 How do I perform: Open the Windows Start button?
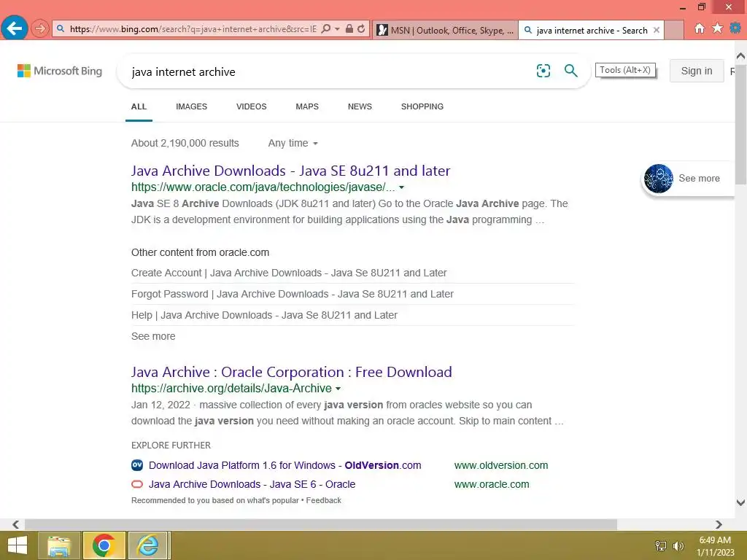click(x=18, y=545)
